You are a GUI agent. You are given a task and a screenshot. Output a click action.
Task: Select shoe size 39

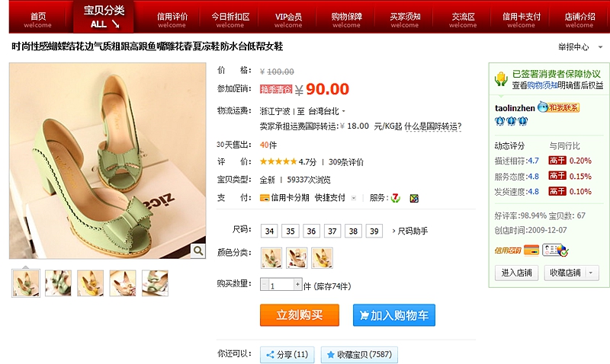coord(374,231)
